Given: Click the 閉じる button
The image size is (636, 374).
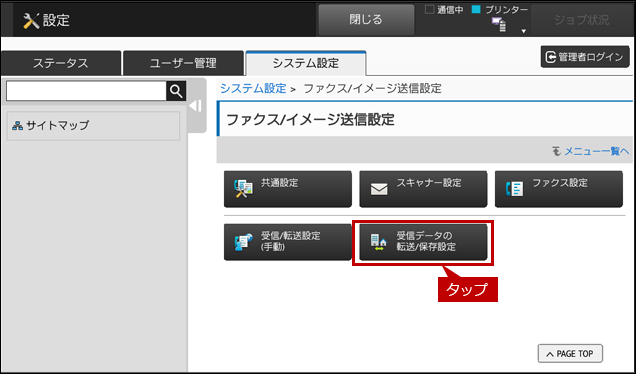Looking at the screenshot, I should [x=366, y=20].
